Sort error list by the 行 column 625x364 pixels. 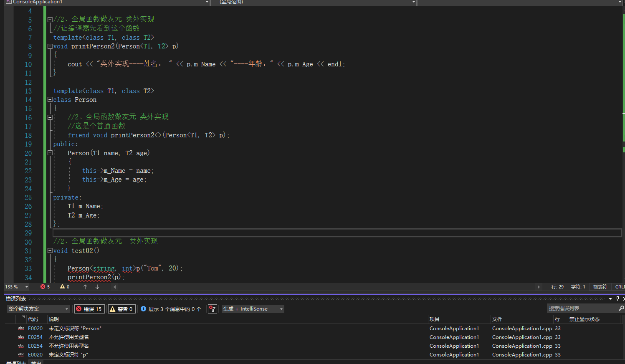(x=557, y=319)
